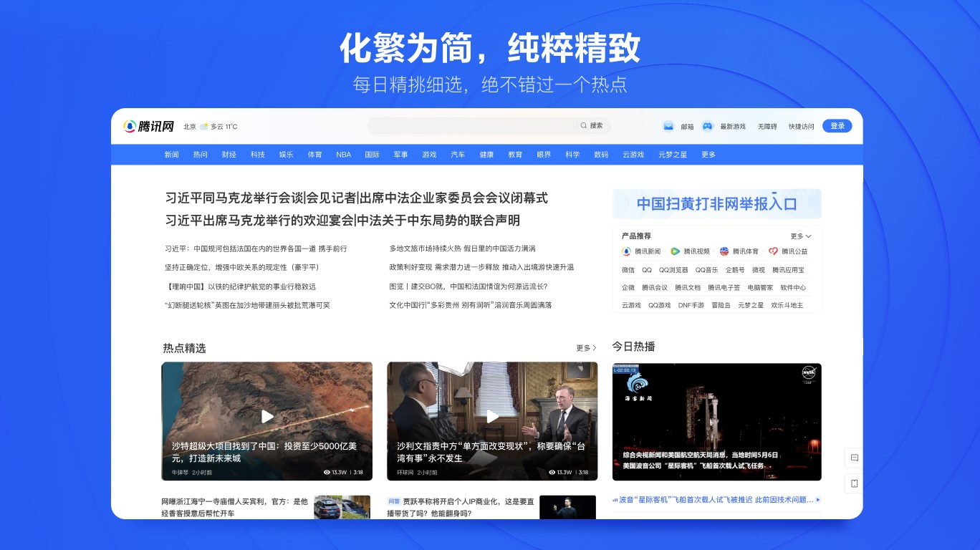Click the 今日热播 section heading
980x550 pixels.
pos(633,347)
